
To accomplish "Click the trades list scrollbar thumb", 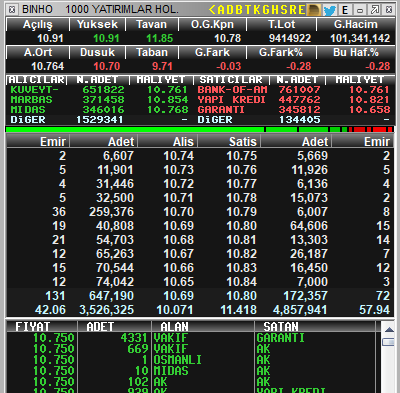I will tap(389, 342).
